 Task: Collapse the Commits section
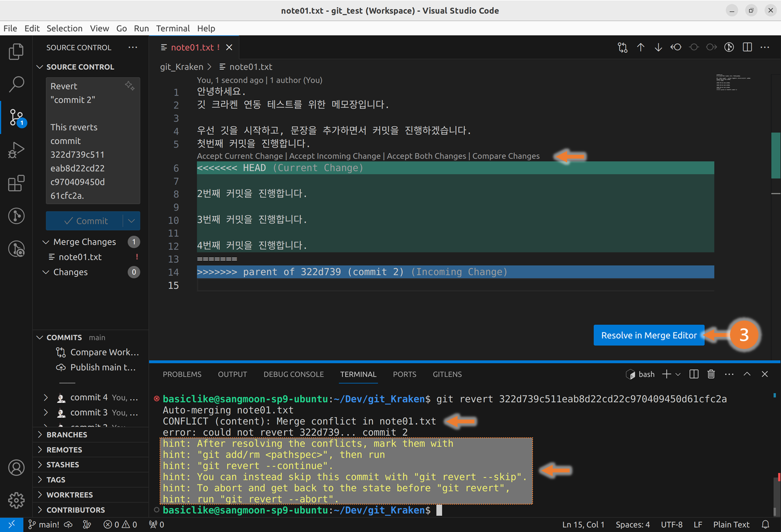pyautogui.click(x=40, y=337)
